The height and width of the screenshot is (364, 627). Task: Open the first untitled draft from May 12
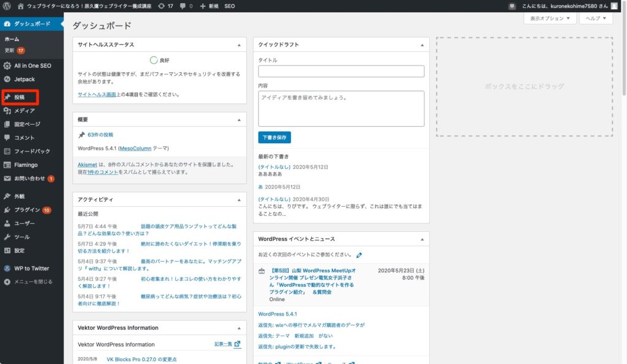pos(274,167)
